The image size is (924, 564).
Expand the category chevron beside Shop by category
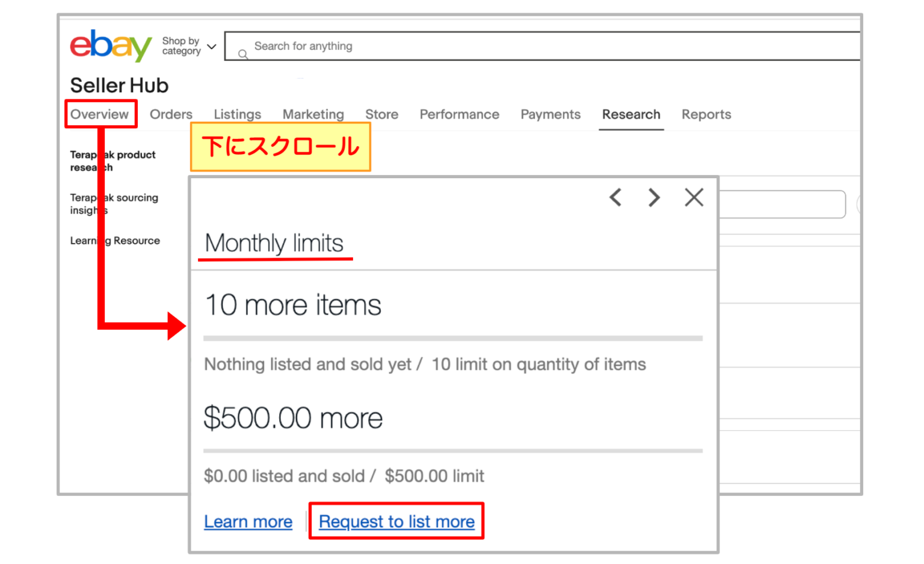211,46
